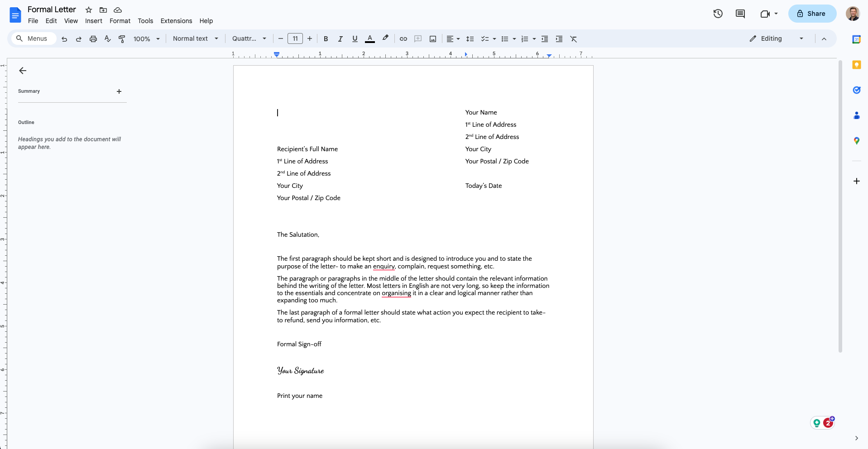Open version history
Screen dimensions: 868x449
coord(718,14)
